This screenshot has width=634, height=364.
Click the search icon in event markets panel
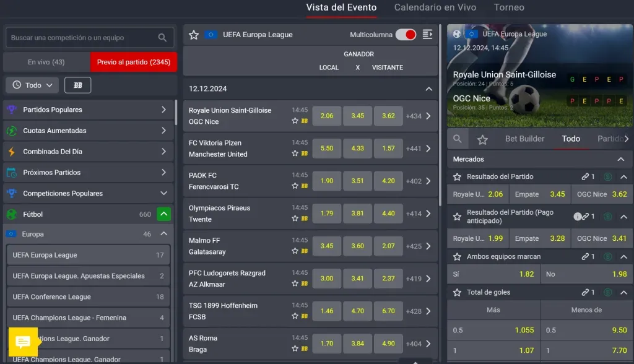coord(457,139)
